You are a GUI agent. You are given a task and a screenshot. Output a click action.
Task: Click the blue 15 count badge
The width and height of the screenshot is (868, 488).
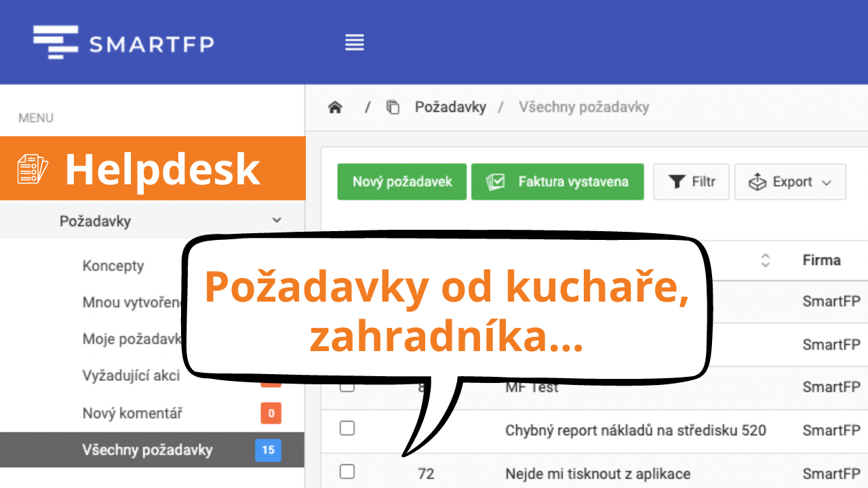pos(268,450)
